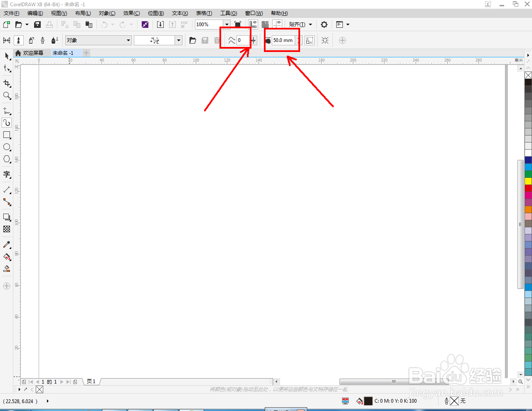Select the Connector tool
Viewport: 532px width, 411px height.
(7, 202)
